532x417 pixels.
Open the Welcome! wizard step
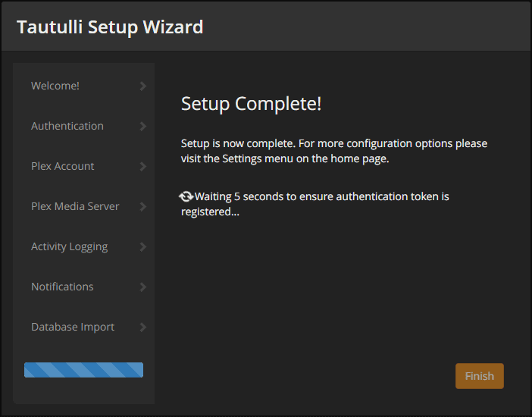tap(55, 86)
